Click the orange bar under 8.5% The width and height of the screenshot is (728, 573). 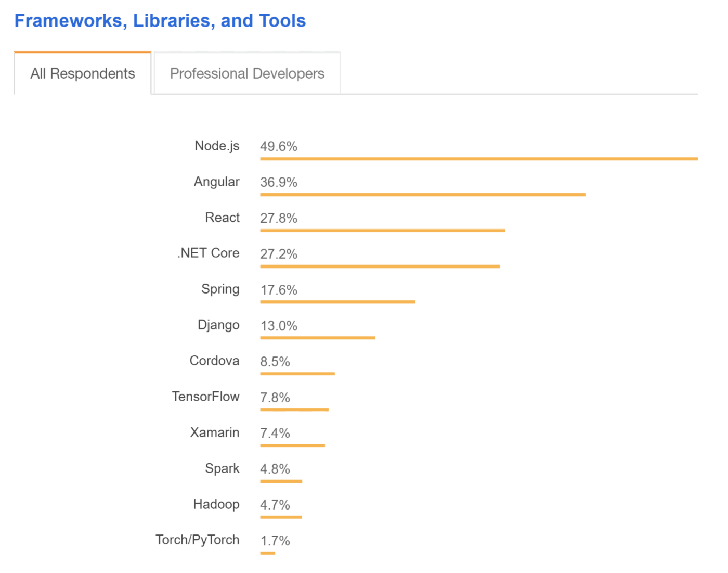click(x=297, y=374)
